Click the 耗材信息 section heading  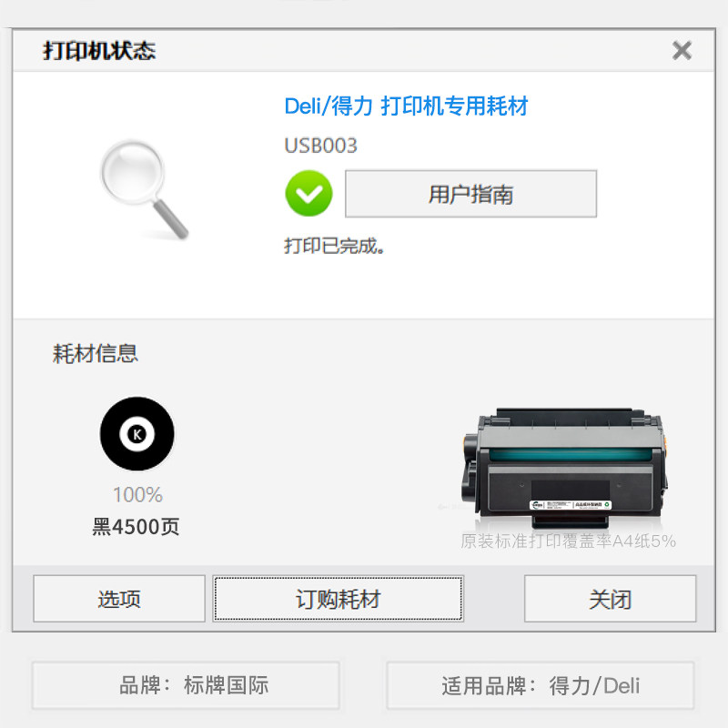pyautogui.click(x=96, y=354)
